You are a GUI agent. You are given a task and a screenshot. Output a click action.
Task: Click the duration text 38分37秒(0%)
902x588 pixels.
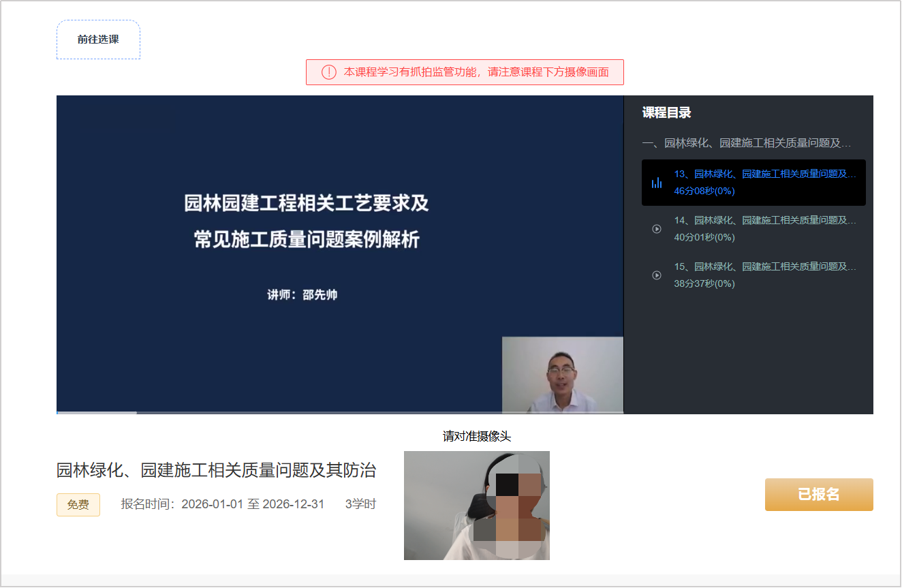[x=704, y=283]
